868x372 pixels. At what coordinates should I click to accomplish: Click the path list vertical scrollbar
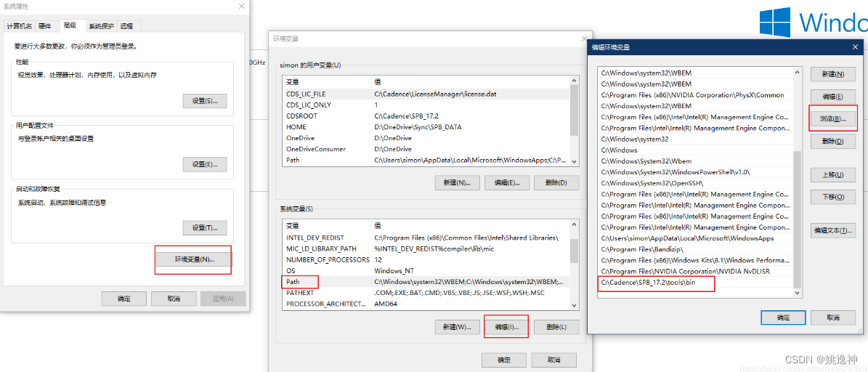click(797, 218)
